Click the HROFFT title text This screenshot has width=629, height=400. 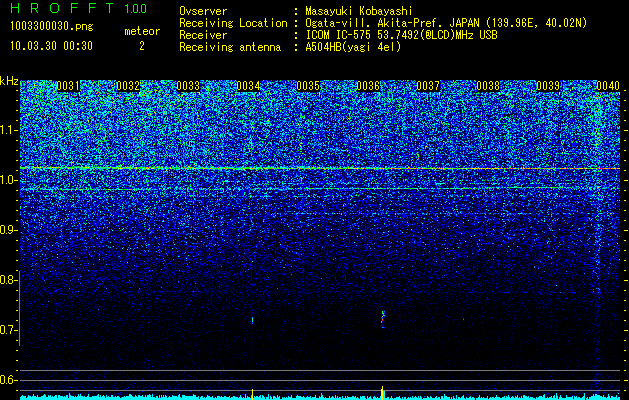63,8
